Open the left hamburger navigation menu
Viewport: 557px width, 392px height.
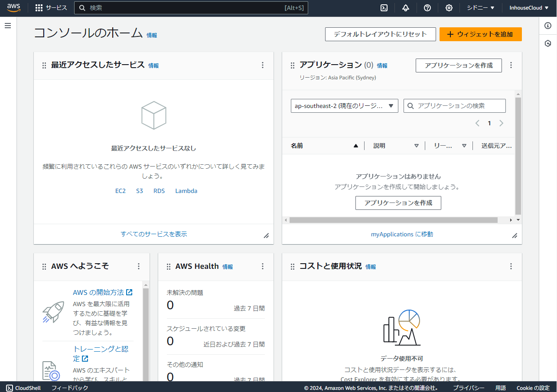click(8, 26)
